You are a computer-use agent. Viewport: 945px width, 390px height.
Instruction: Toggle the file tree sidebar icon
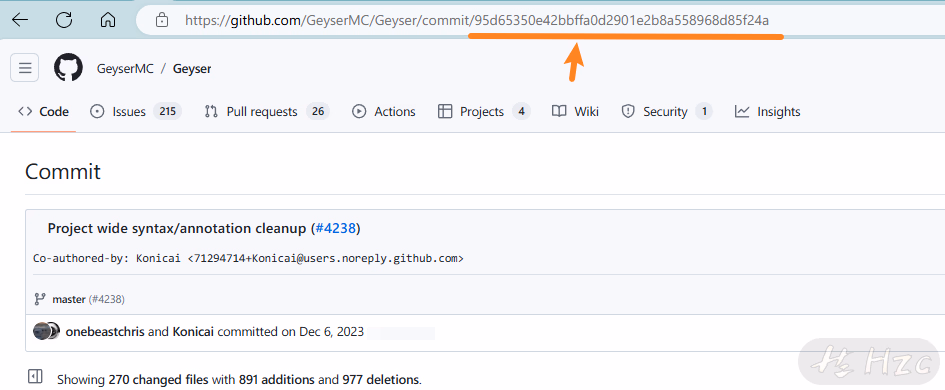35,377
